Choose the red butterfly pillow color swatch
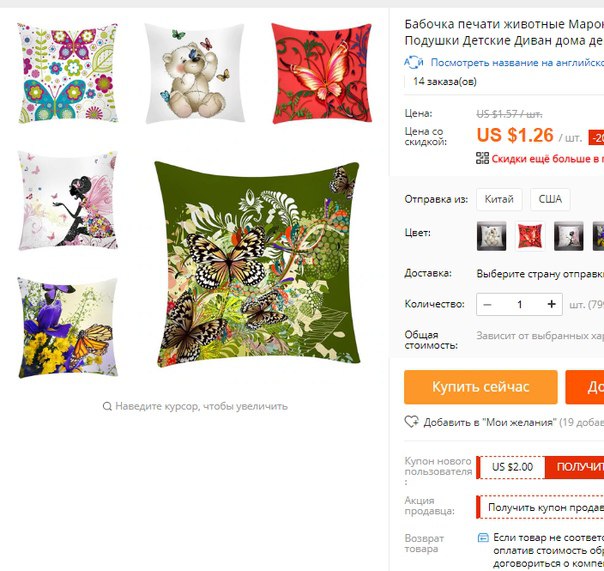This screenshot has height=571, width=604. tap(530, 236)
